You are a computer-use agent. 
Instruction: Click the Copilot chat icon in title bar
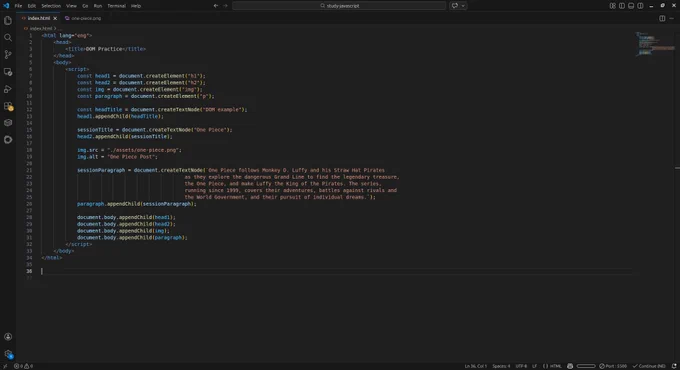tap(454, 6)
